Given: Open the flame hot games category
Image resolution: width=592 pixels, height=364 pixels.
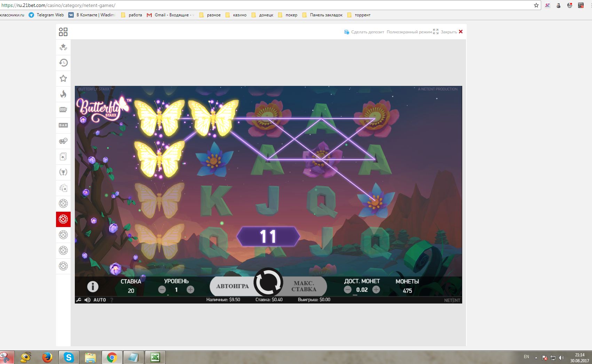Looking at the screenshot, I should pyautogui.click(x=63, y=94).
